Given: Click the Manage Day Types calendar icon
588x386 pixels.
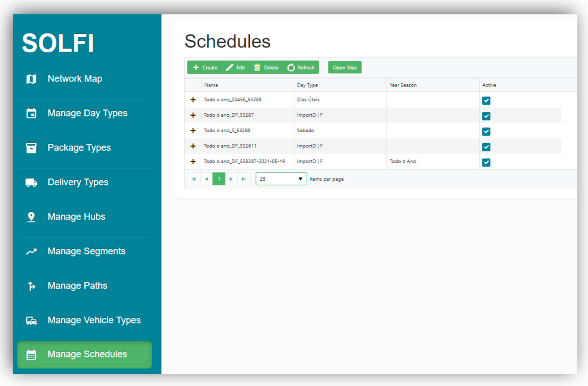Looking at the screenshot, I should click(x=31, y=113).
